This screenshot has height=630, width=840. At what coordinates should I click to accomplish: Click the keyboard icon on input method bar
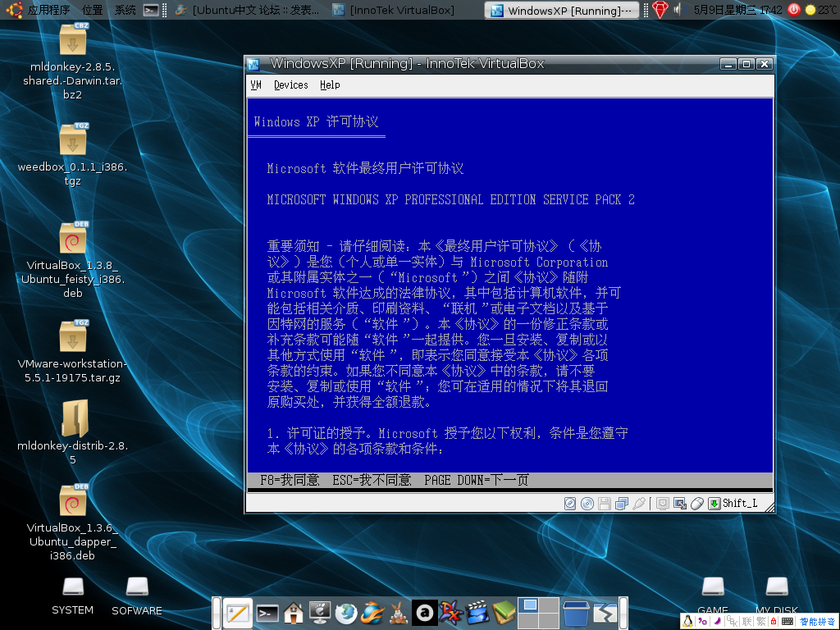[x=787, y=622]
